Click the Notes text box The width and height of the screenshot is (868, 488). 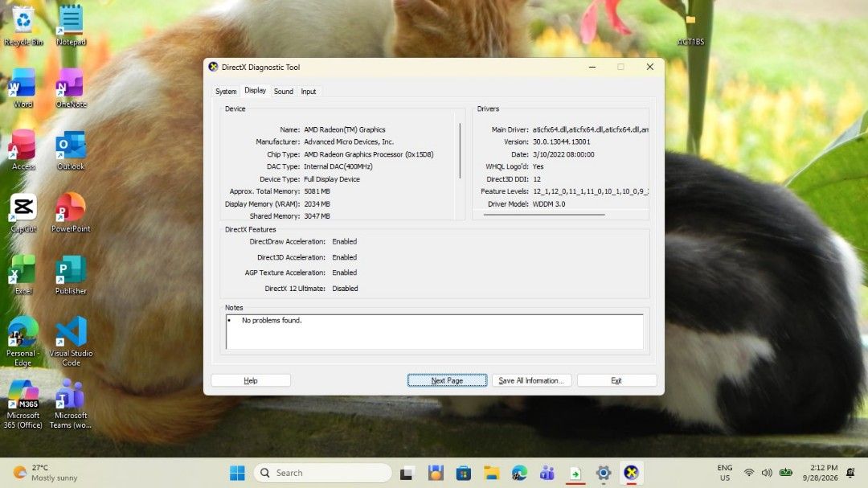click(435, 332)
